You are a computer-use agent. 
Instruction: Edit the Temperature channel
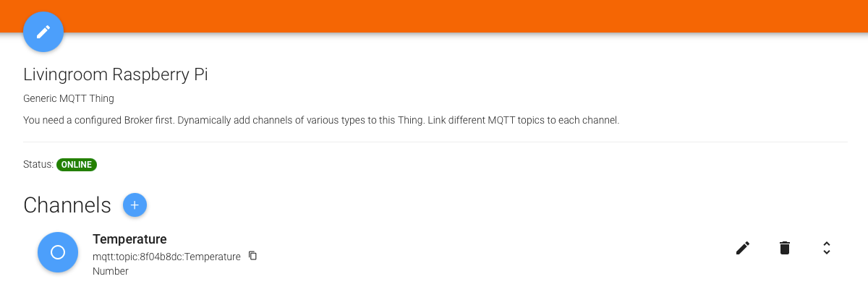point(743,248)
